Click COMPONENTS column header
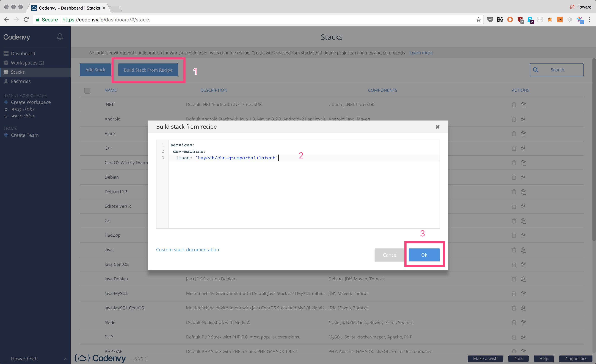This screenshot has height=364, width=596. click(382, 90)
